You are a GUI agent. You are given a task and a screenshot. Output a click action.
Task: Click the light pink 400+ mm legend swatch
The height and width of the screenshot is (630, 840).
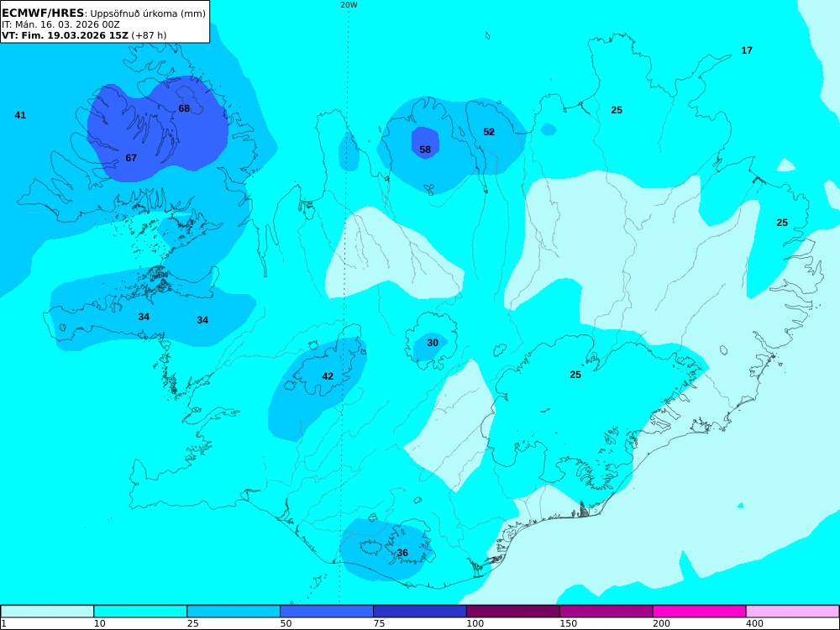click(793, 612)
